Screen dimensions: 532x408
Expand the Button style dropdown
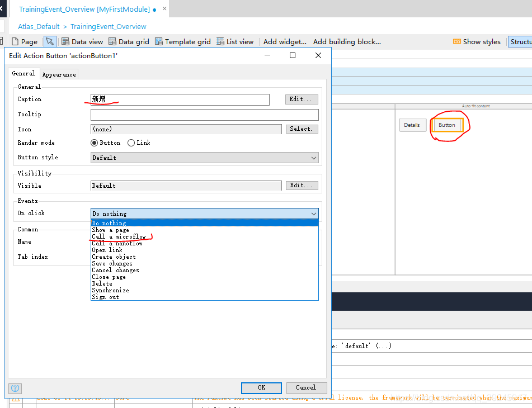coord(204,158)
